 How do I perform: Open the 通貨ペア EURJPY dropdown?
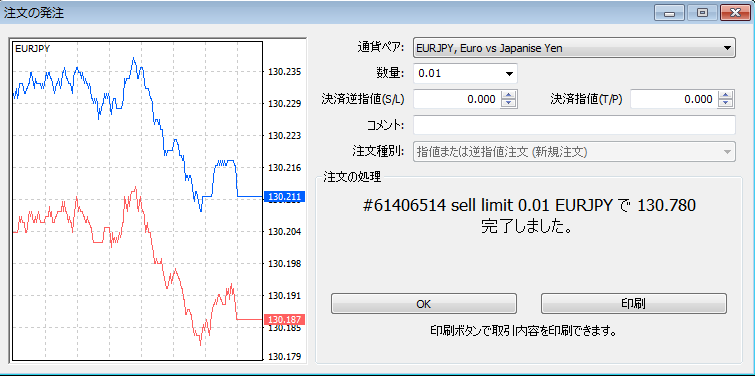pyautogui.click(x=574, y=48)
